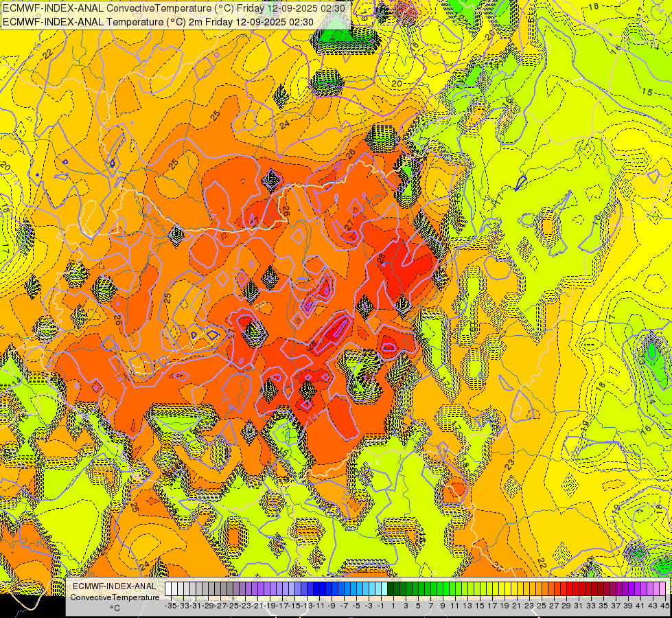
Task: Pick the purple swatch above legend 39
Action: click(625, 589)
